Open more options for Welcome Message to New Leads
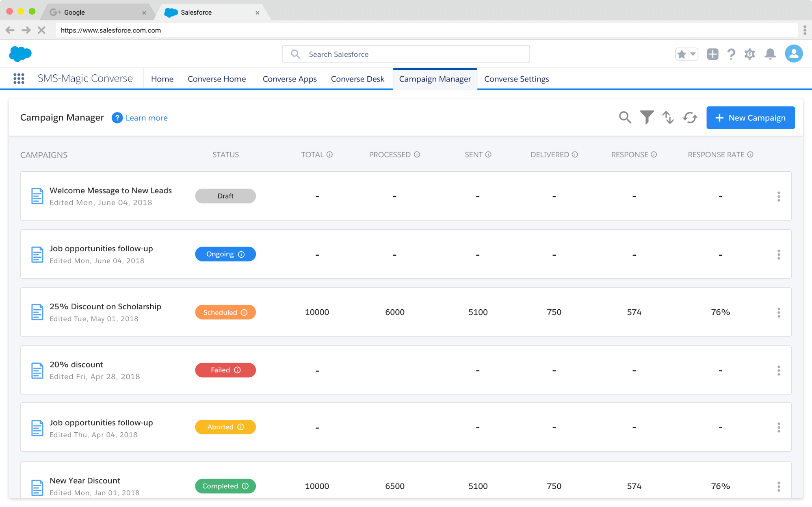The height and width of the screenshot is (507, 812). (x=779, y=196)
